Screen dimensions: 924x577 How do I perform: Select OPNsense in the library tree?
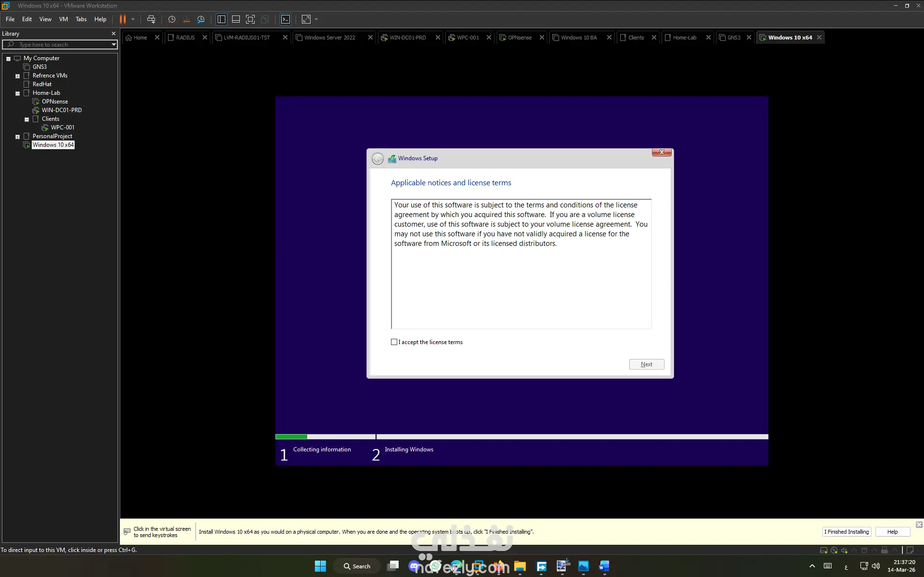pos(55,102)
